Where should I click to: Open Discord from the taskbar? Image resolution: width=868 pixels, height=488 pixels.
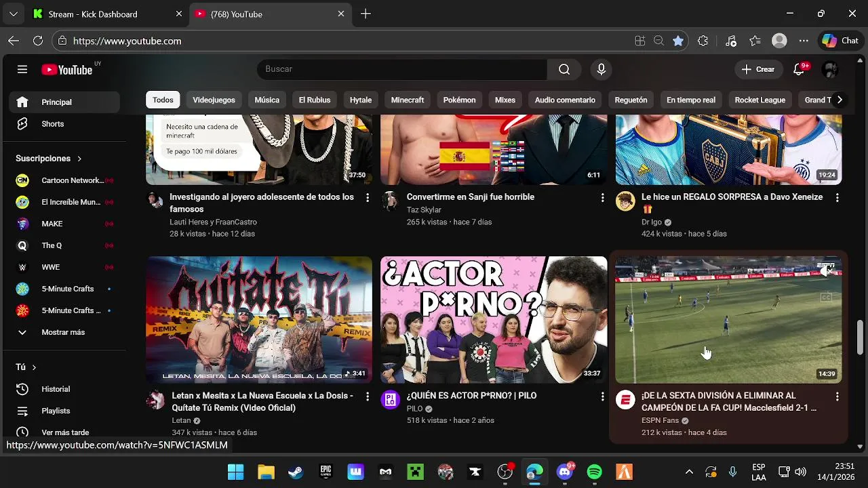pos(564,472)
